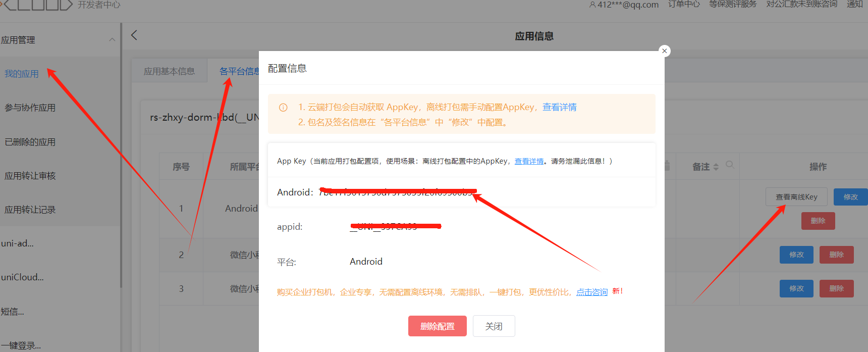This screenshot has width=868, height=352.
Task: Click the 操作 column header
Action: click(x=818, y=167)
